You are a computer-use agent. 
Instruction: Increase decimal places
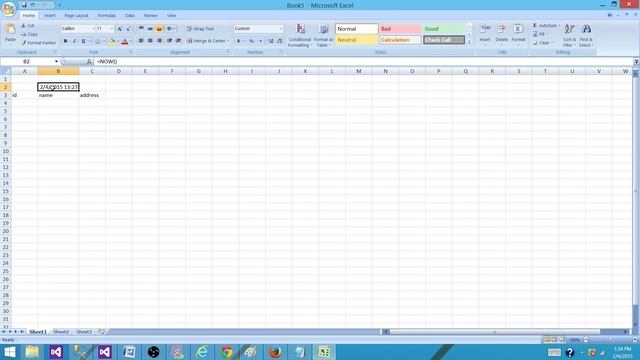tap(271, 41)
